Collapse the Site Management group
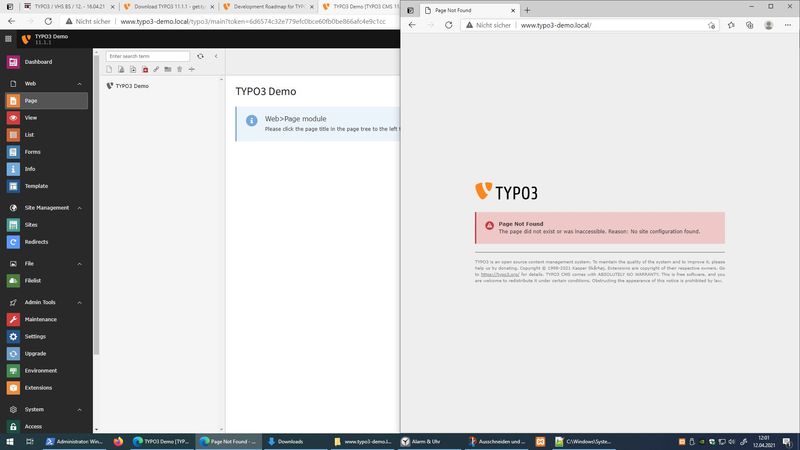 pos(80,208)
